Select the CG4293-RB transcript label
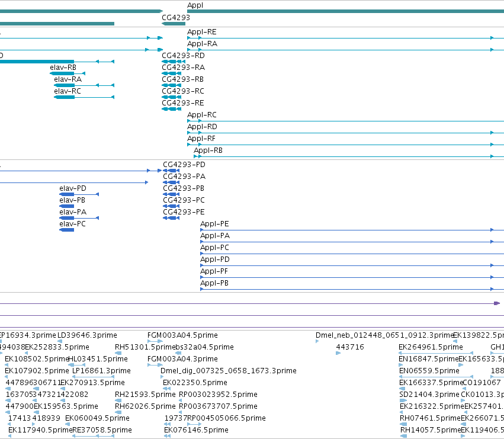 (x=182, y=79)
